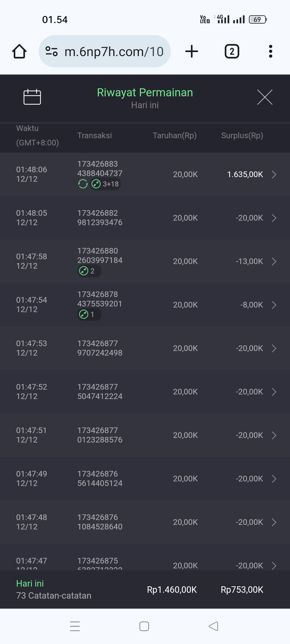Open transaction 1734268779707242498 row
Viewport: 290px width, 644px height.
[x=145, y=348]
